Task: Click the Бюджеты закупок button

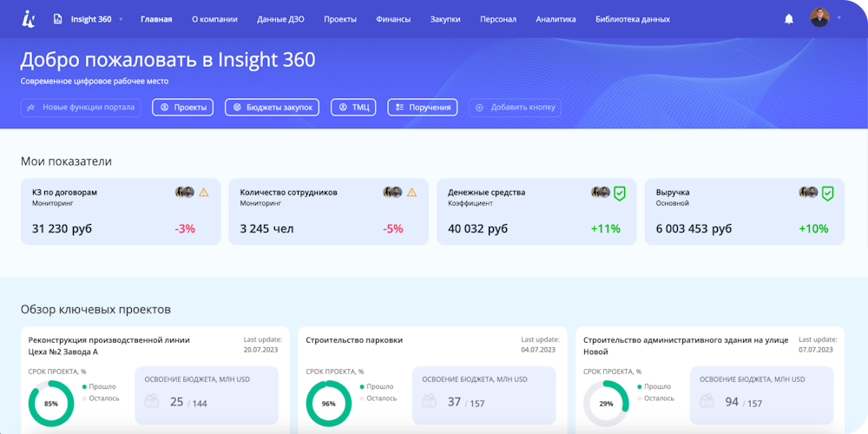Action: tap(273, 108)
